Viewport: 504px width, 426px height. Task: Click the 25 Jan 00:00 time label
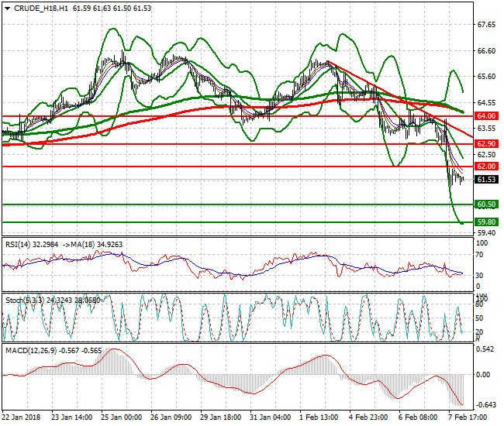[121, 417]
